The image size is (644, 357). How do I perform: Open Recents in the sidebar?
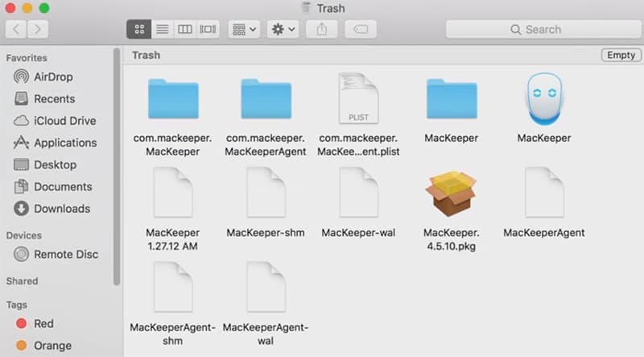coord(44,98)
